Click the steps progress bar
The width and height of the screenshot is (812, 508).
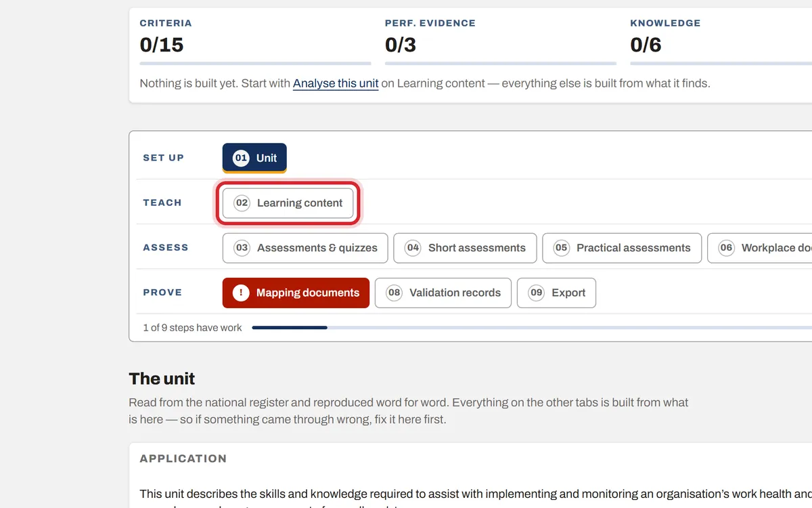532,328
